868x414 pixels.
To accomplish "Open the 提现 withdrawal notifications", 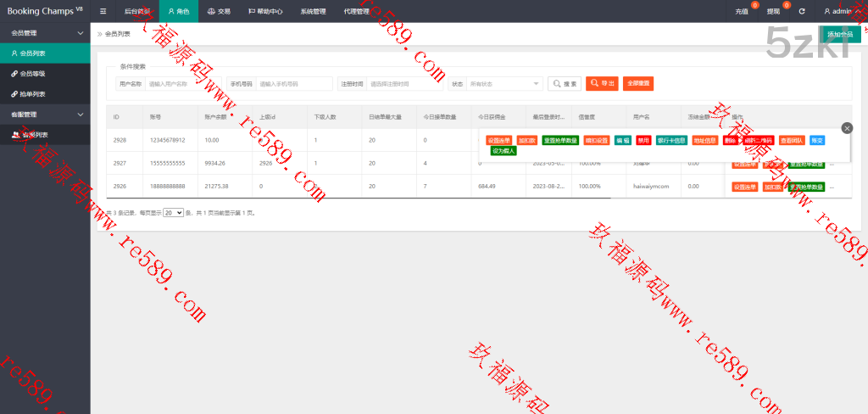I will (773, 11).
